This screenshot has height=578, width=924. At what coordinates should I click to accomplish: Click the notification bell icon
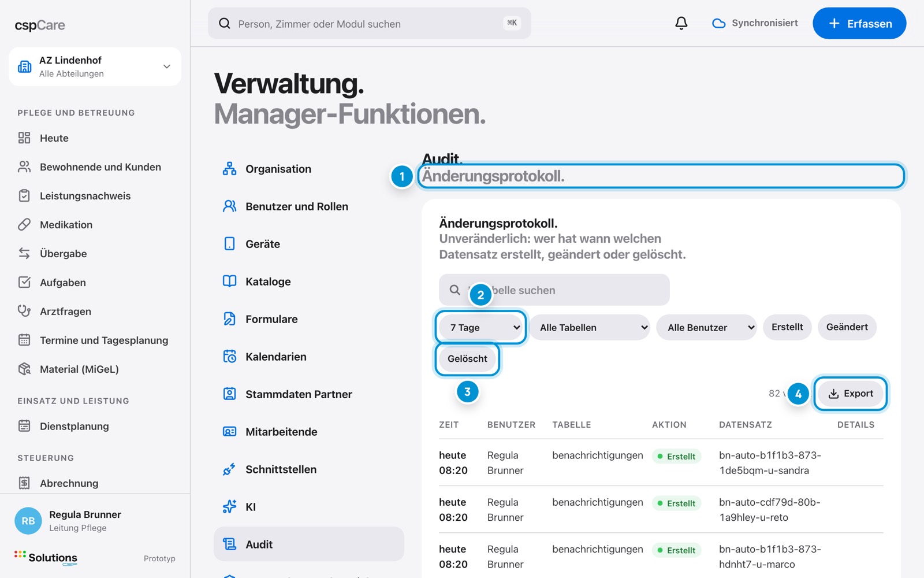coord(681,23)
